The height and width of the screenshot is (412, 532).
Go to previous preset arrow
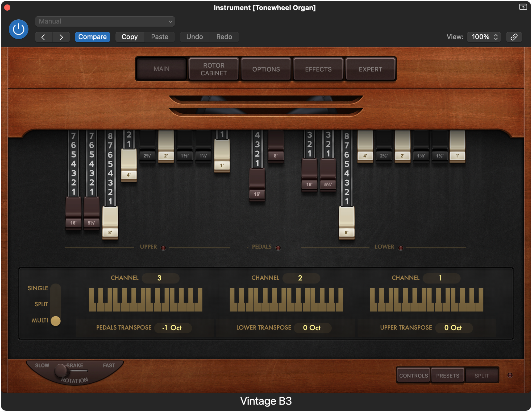click(44, 37)
